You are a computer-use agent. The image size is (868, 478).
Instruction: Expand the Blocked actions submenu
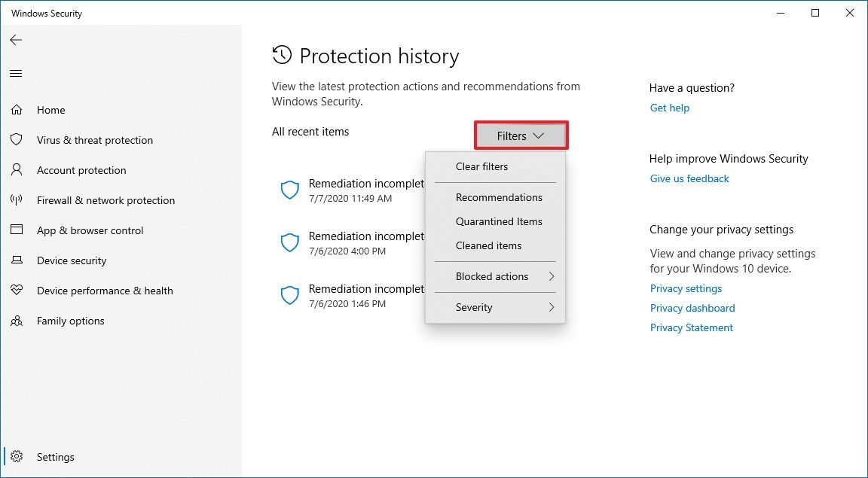(x=492, y=276)
